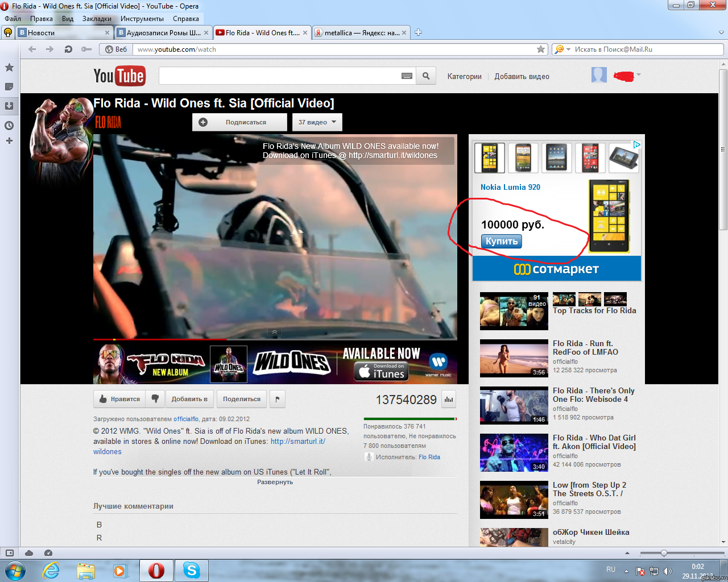Click the Download on iTunes banner button

[x=381, y=371]
